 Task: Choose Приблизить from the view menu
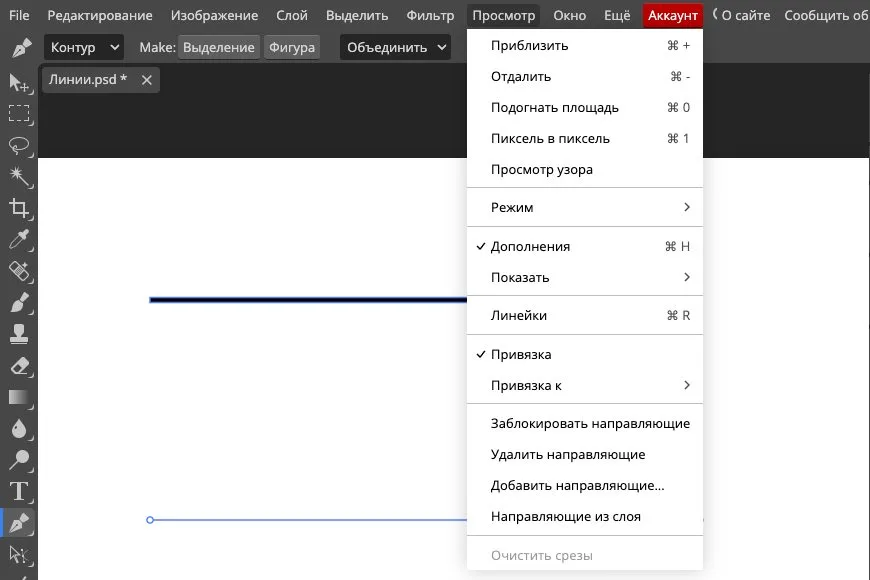click(x=585, y=46)
